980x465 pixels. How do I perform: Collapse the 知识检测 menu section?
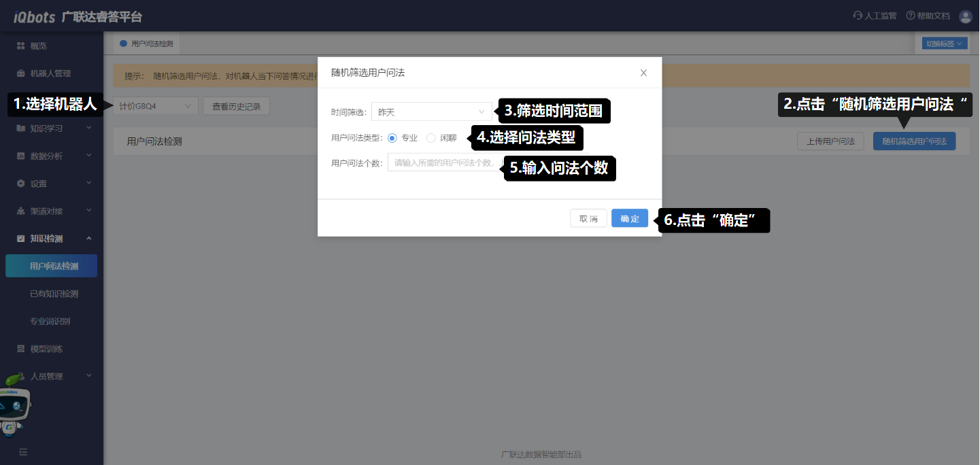[x=89, y=239]
